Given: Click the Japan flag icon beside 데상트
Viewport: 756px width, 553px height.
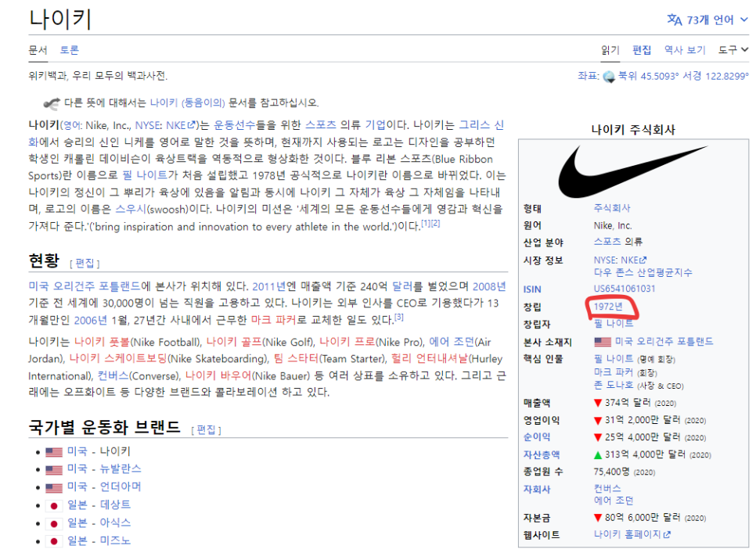Looking at the screenshot, I should 54,506.
